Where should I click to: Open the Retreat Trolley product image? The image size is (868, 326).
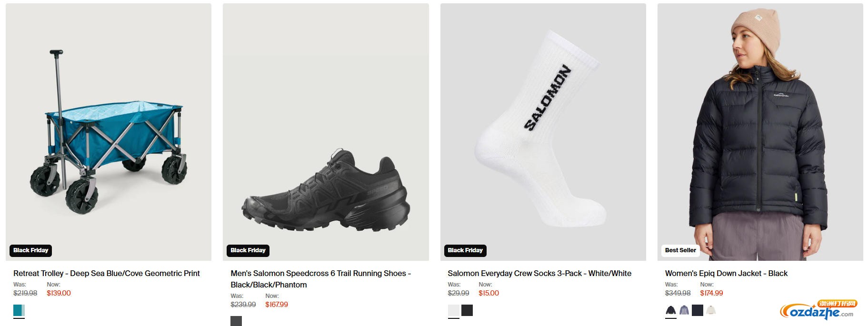coord(109,132)
